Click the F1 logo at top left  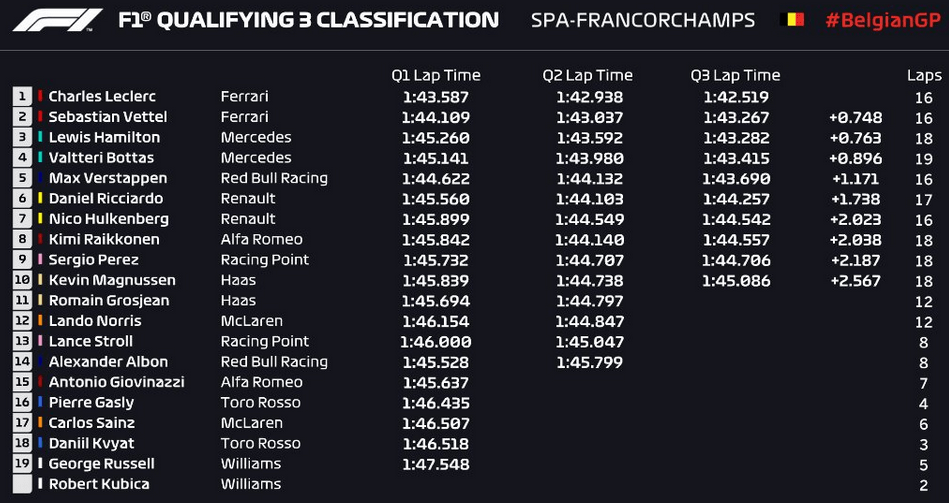point(57,19)
